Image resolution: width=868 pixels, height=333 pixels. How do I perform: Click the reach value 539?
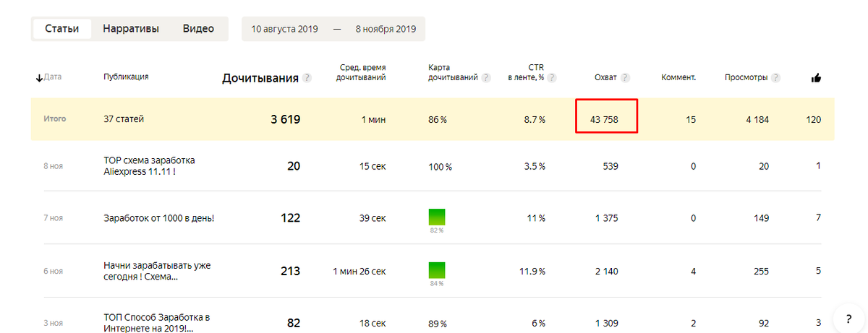pyautogui.click(x=610, y=166)
